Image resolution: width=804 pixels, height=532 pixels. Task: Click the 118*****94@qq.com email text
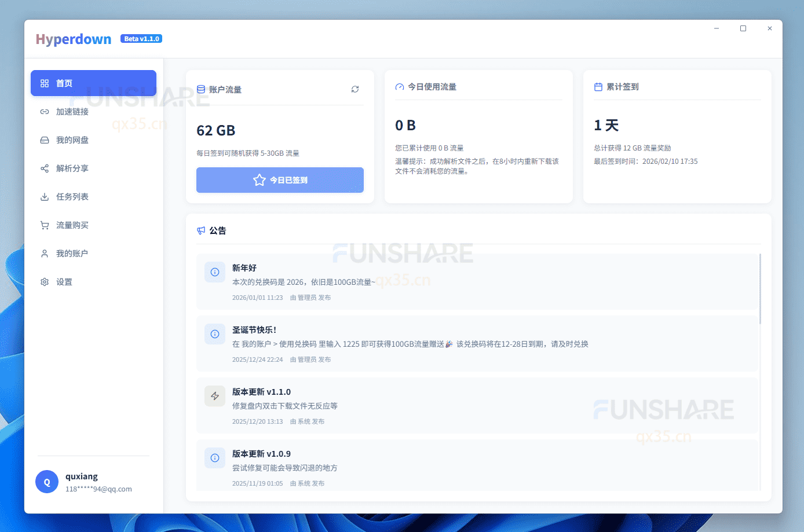point(98,489)
